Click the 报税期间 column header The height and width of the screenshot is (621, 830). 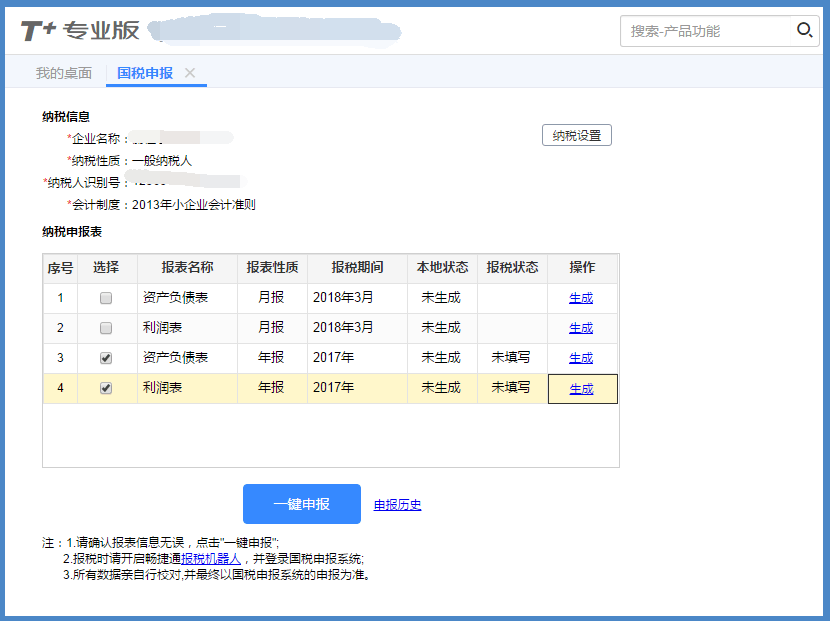(357, 268)
